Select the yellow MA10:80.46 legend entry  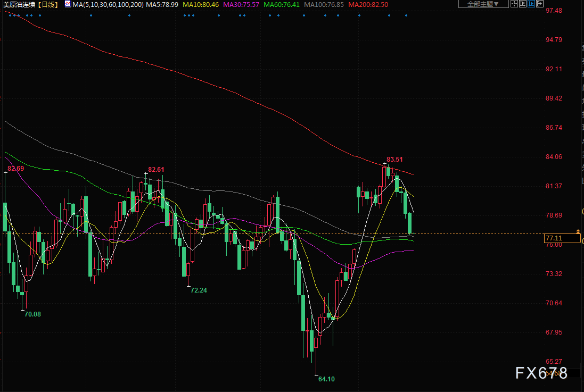(200, 4)
